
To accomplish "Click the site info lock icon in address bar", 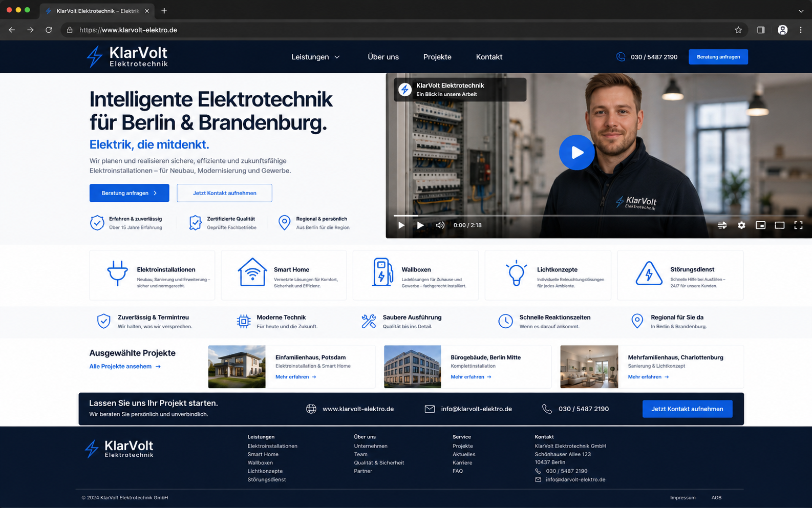I will 70,30.
